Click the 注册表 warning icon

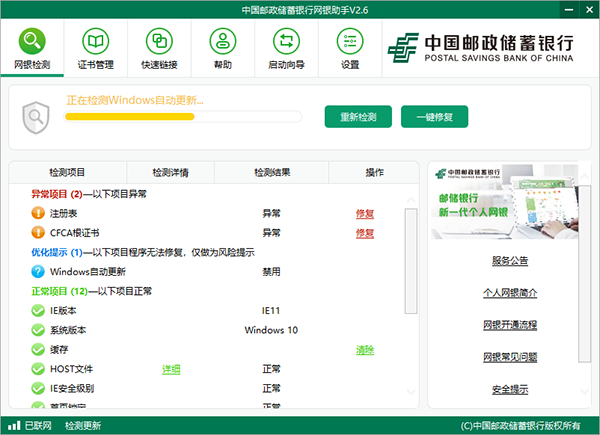tap(38, 213)
